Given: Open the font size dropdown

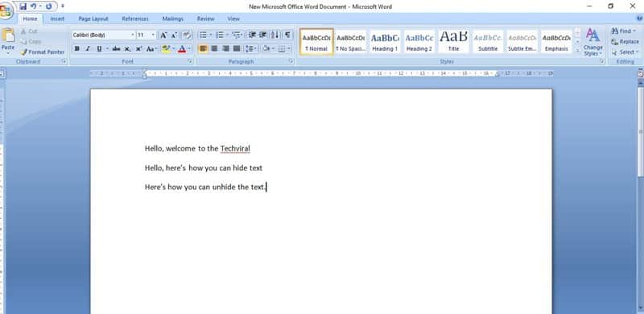Looking at the screenshot, I should tap(153, 35).
